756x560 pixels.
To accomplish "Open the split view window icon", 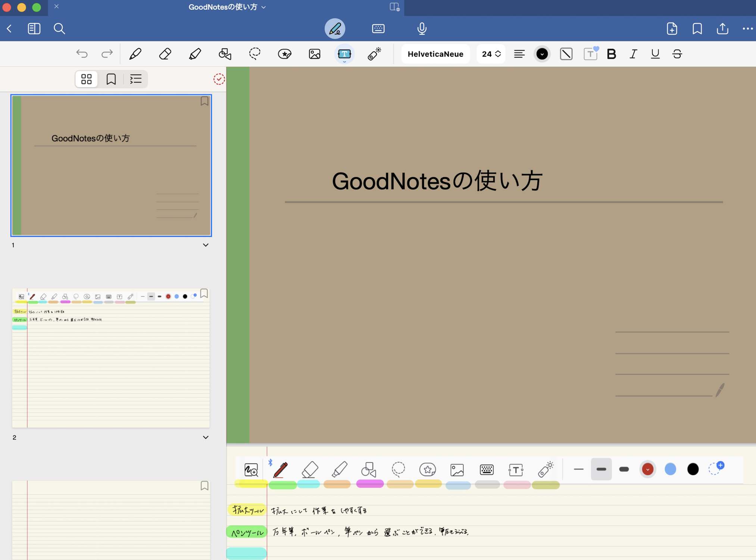I will coord(394,7).
